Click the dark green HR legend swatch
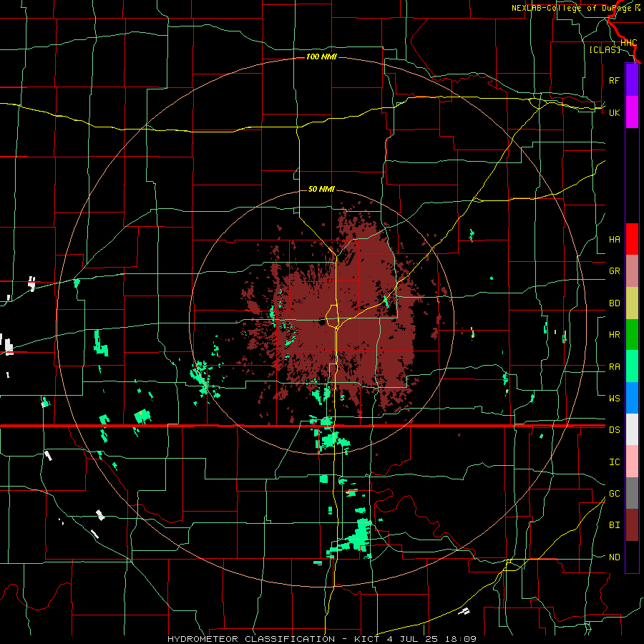This screenshot has height=644, width=644. [x=632, y=335]
